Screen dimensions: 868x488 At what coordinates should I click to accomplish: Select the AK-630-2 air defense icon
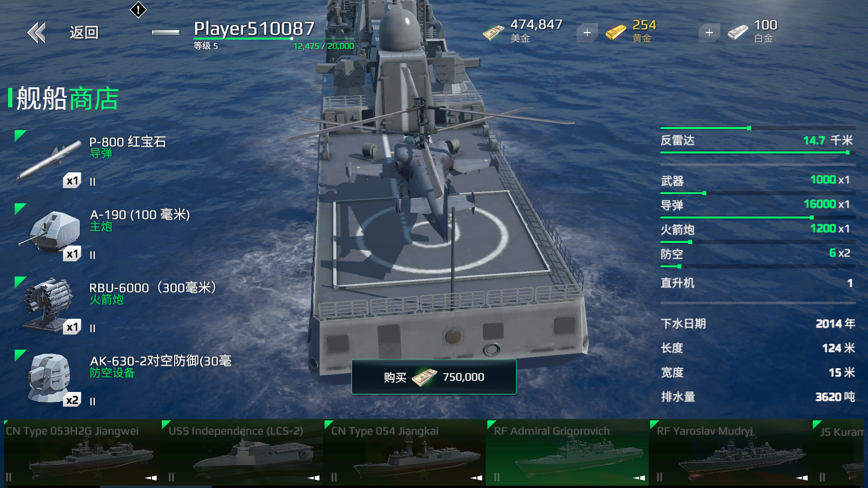[49, 378]
